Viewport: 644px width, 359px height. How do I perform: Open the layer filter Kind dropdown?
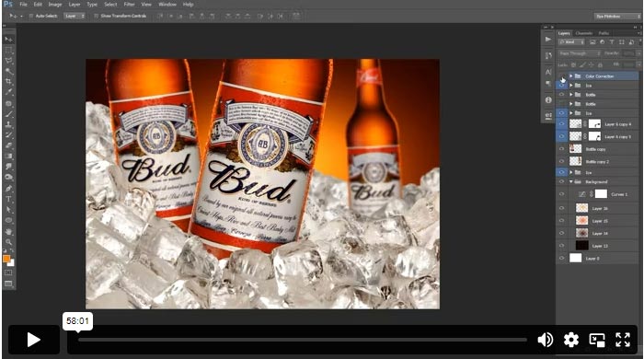pos(571,42)
